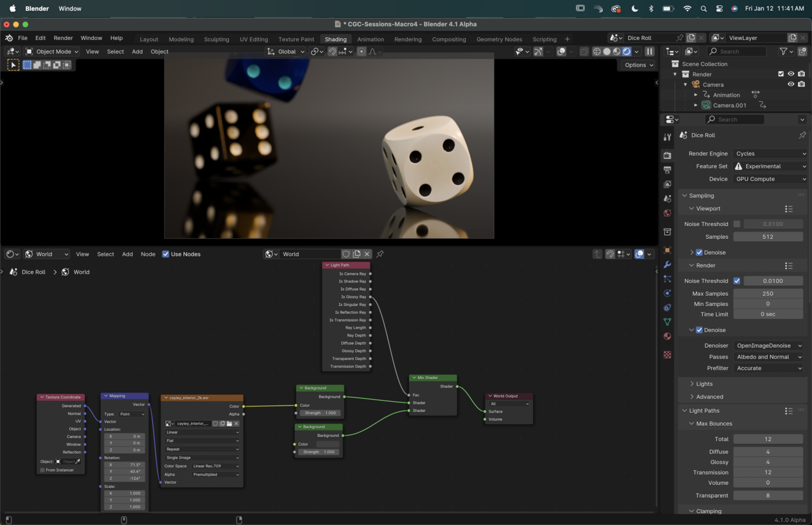Expand the Advanced sampling section
The width and height of the screenshot is (812, 525).
709,397
